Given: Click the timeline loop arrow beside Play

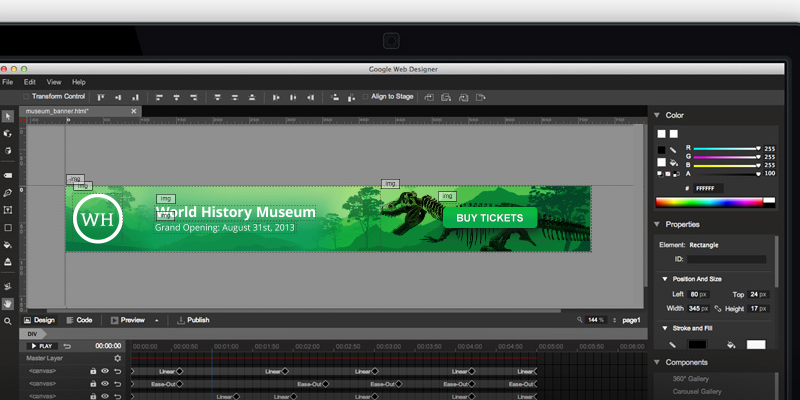Looking at the screenshot, I should (x=67, y=346).
